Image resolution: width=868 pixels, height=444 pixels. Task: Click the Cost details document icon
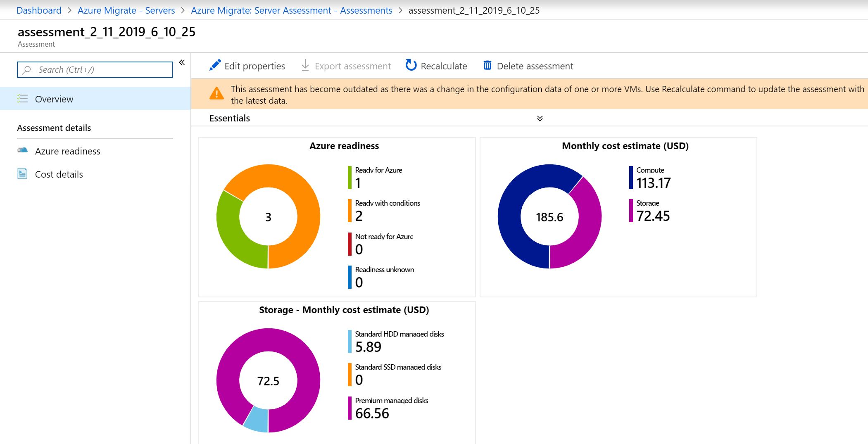point(22,173)
